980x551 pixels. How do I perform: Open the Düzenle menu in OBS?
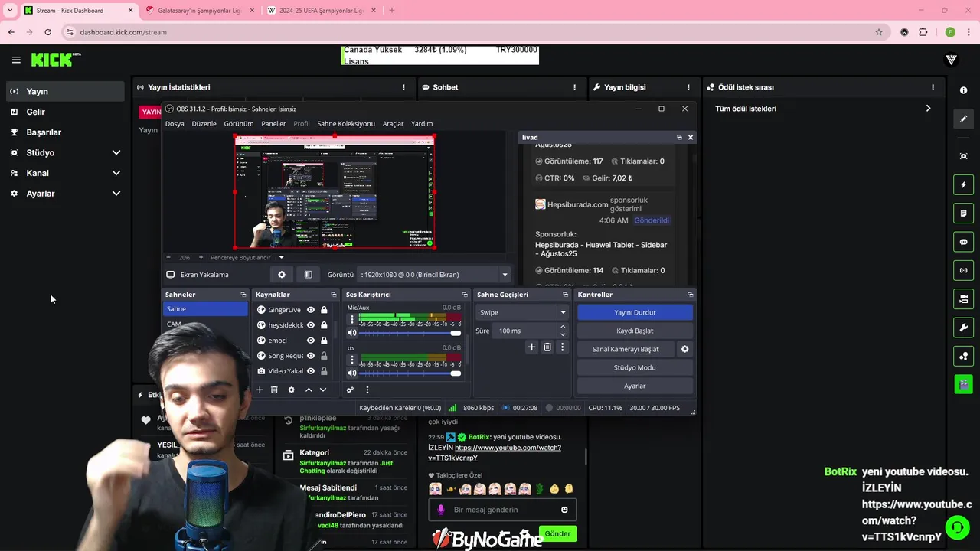pyautogui.click(x=204, y=124)
